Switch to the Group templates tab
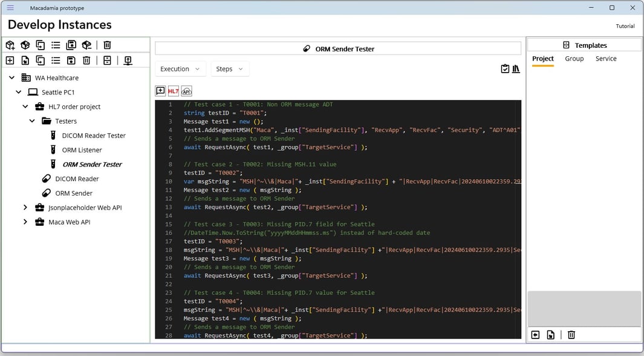Viewport: 644px width, 356px height. (x=574, y=58)
